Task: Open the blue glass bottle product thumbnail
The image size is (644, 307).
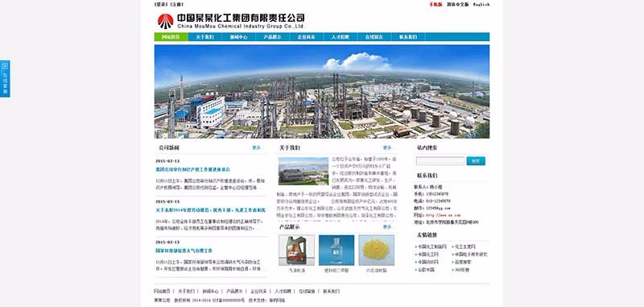Action: point(336,250)
